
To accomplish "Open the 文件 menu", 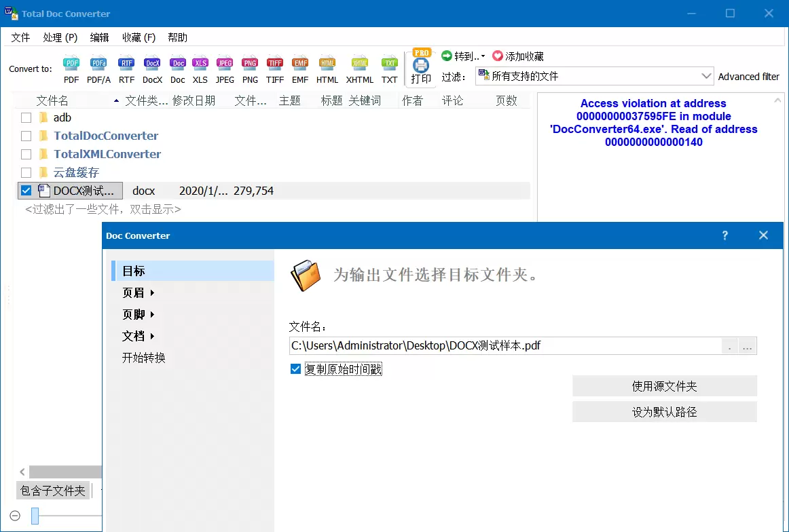I will [20, 38].
